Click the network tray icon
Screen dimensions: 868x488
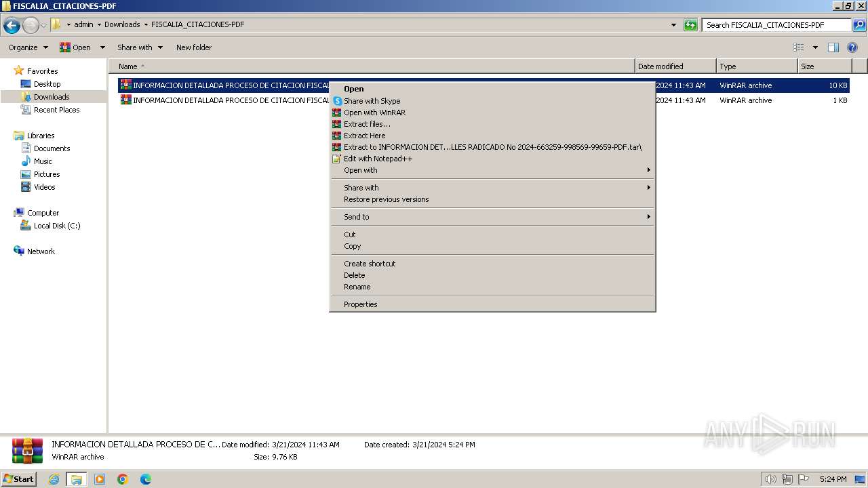[x=787, y=479]
